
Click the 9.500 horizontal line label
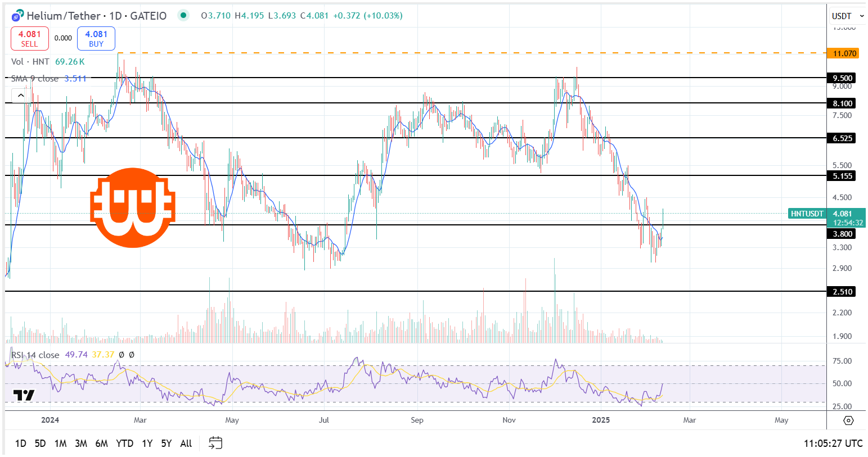[x=842, y=78]
